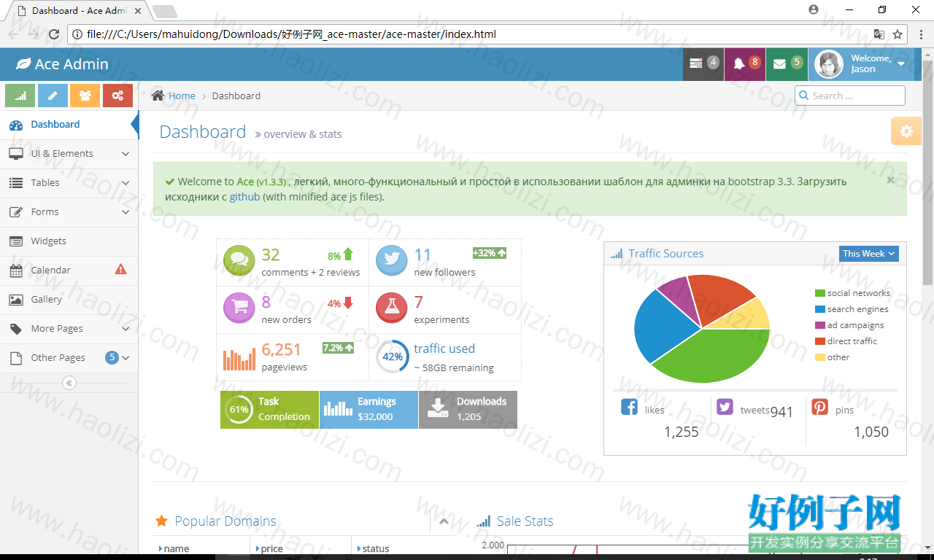
Task: Click the green social networks legend swatch
Action: [x=820, y=293]
